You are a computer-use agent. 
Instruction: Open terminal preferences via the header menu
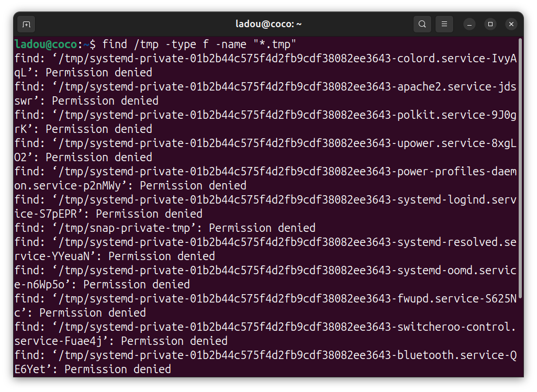(444, 24)
